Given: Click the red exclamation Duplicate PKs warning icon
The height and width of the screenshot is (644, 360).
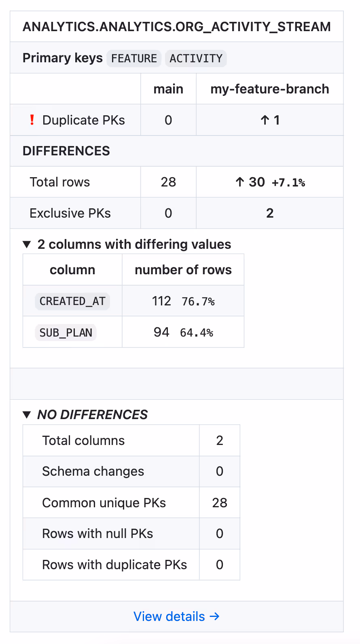Looking at the screenshot, I should coord(32,120).
